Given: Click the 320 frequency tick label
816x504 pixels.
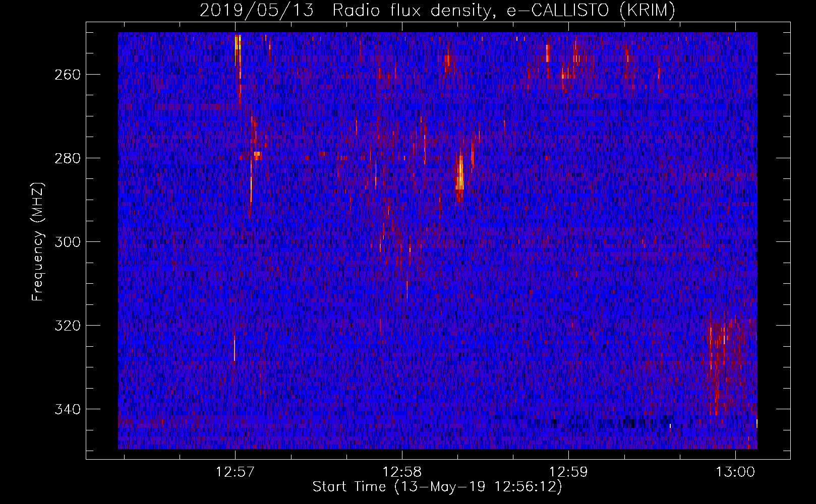Looking at the screenshot, I should click(68, 326).
